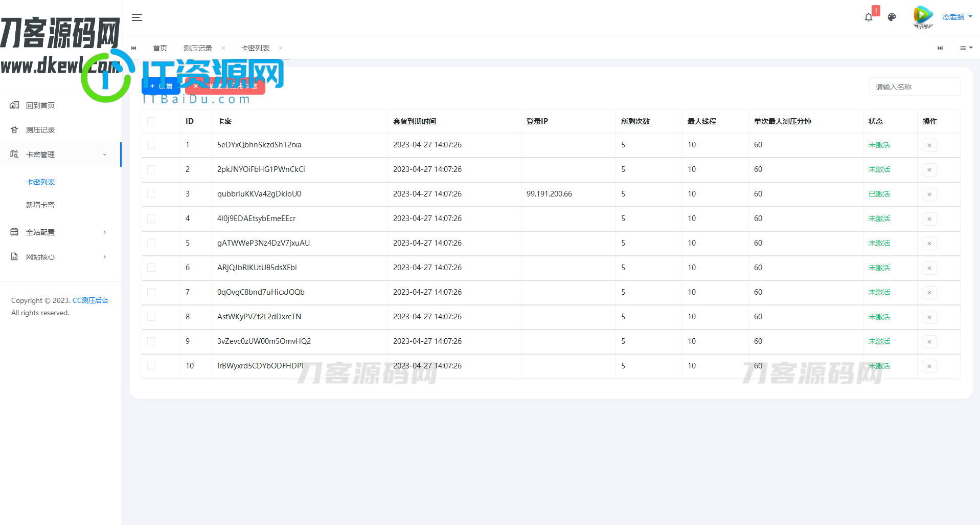The height and width of the screenshot is (525, 980).
Task: Check the row with ID 5
Action: tap(151, 243)
